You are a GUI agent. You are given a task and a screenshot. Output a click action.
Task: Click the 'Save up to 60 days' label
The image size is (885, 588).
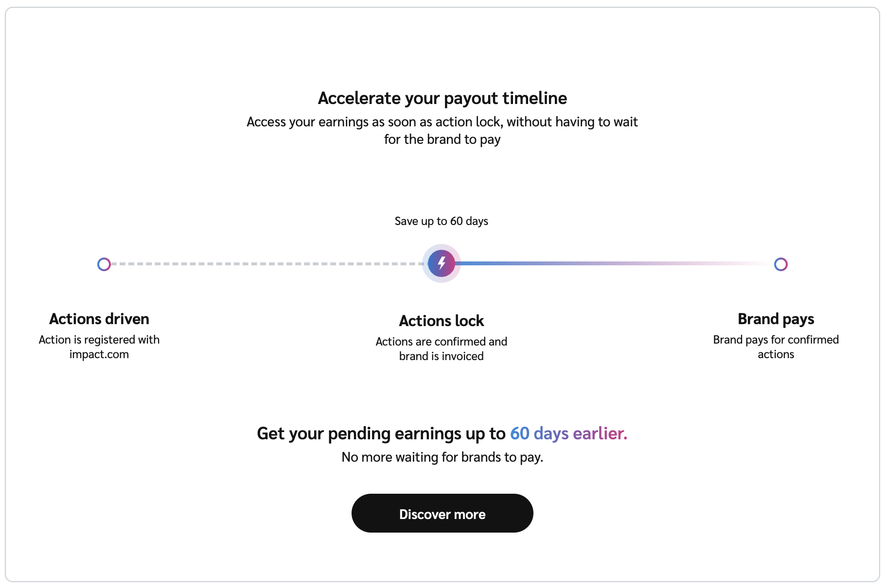441,221
